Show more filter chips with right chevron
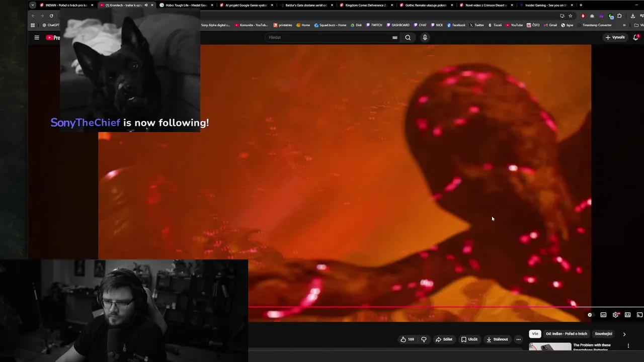The width and height of the screenshot is (644, 362). tap(624, 334)
